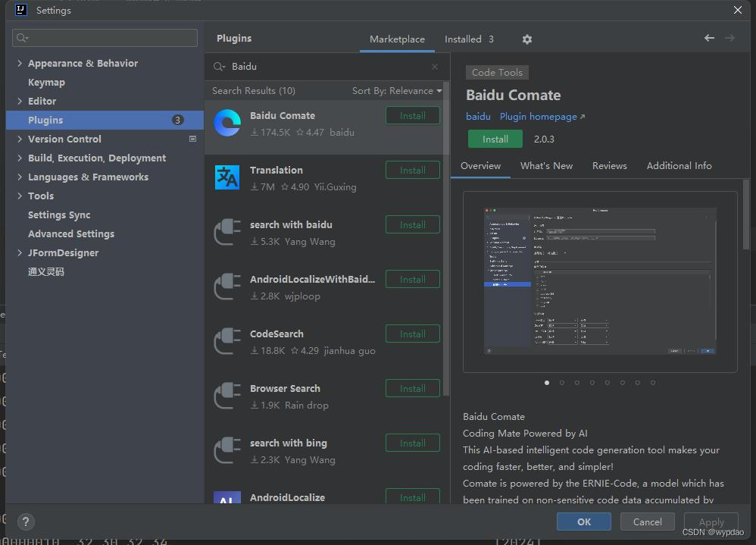Open the Sort By Relevance dropdown
This screenshot has height=545, width=756.
[x=397, y=91]
